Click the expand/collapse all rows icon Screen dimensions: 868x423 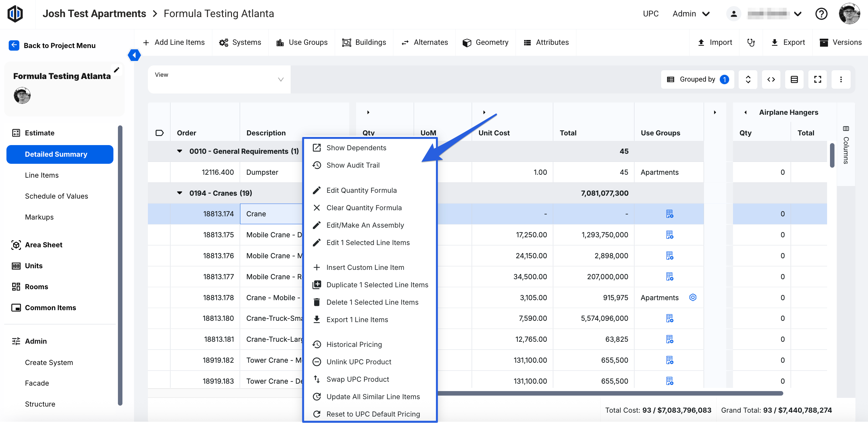[x=748, y=80]
